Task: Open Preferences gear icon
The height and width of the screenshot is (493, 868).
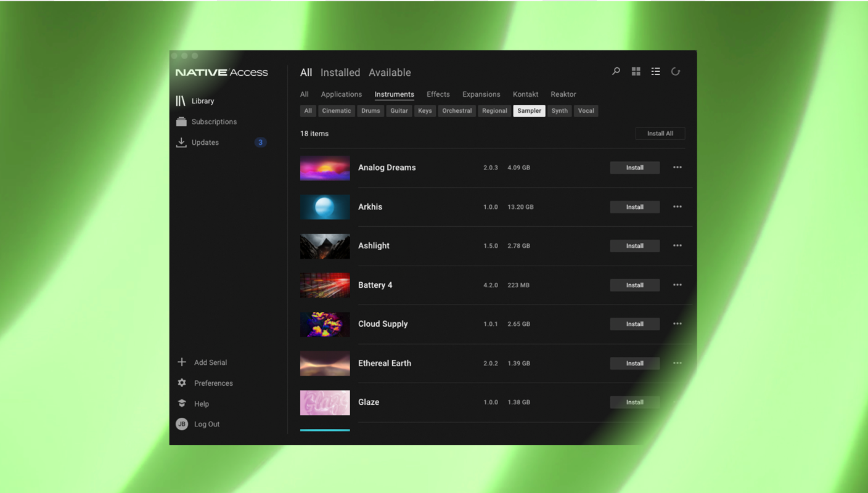Action: click(182, 383)
